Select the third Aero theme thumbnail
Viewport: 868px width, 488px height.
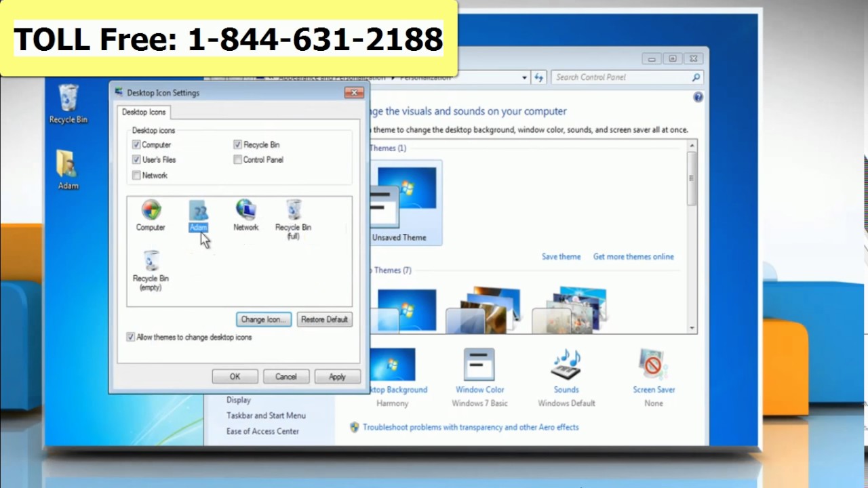click(x=570, y=310)
